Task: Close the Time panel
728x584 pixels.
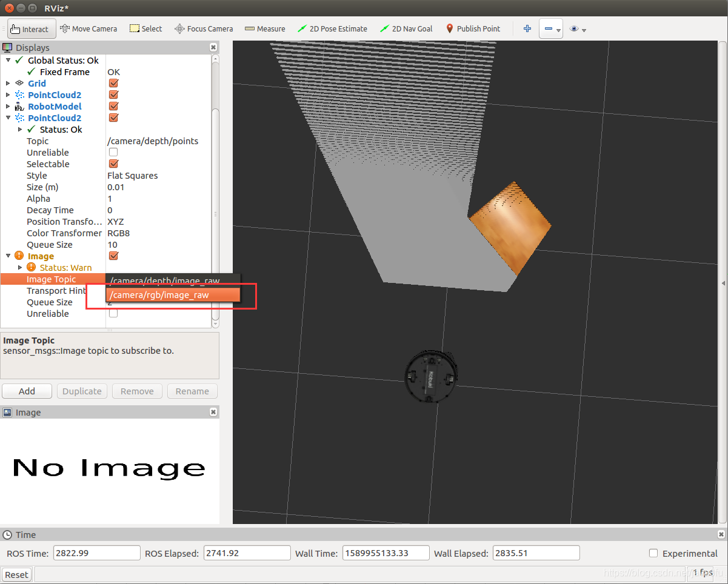Action: pos(721,534)
